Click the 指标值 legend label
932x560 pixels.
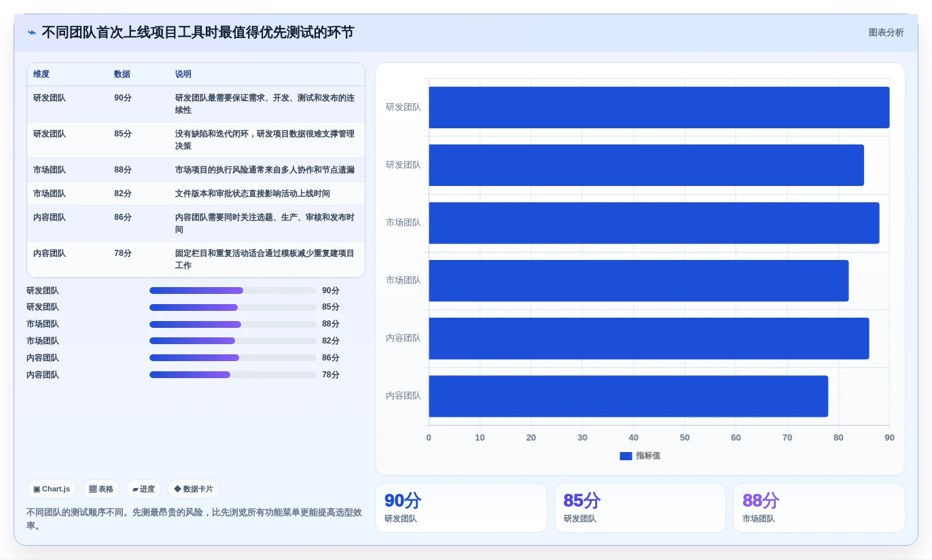click(x=648, y=456)
